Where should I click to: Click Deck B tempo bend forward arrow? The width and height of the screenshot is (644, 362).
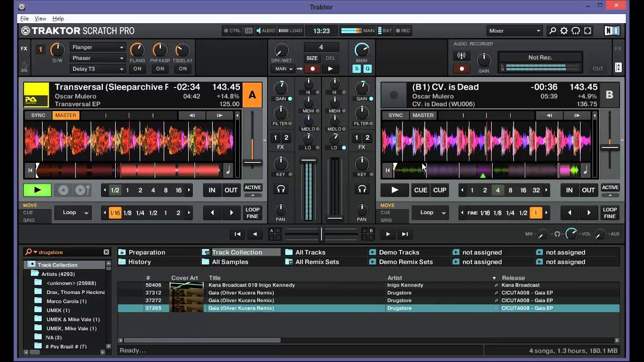[x=577, y=115]
